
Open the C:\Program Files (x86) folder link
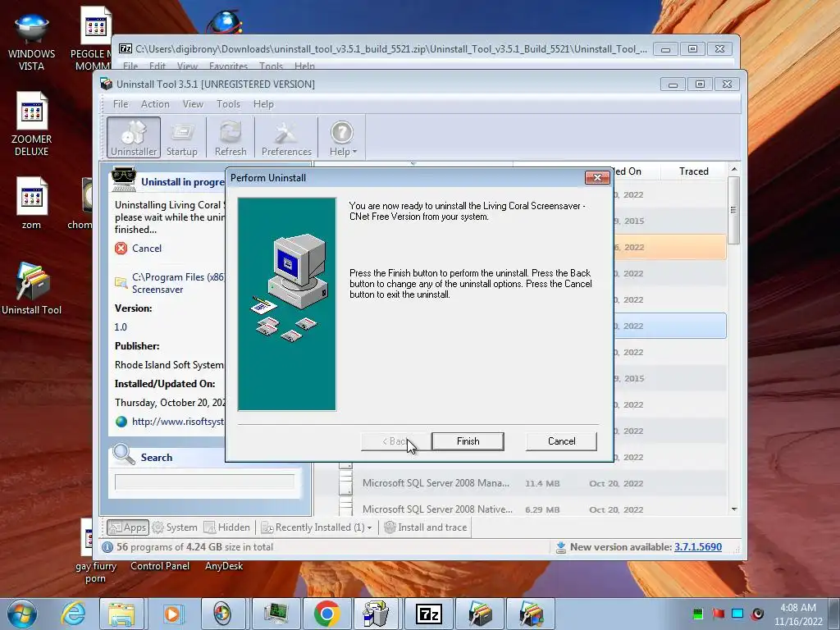[x=178, y=283]
